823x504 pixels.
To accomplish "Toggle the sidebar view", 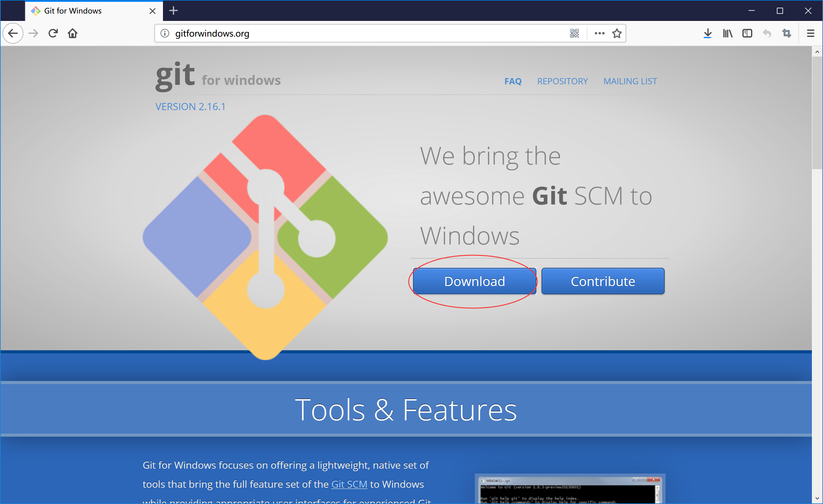I will pyautogui.click(x=747, y=34).
